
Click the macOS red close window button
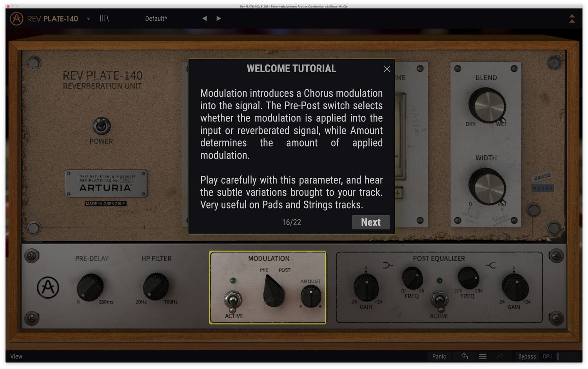pyautogui.click(x=8, y=6)
